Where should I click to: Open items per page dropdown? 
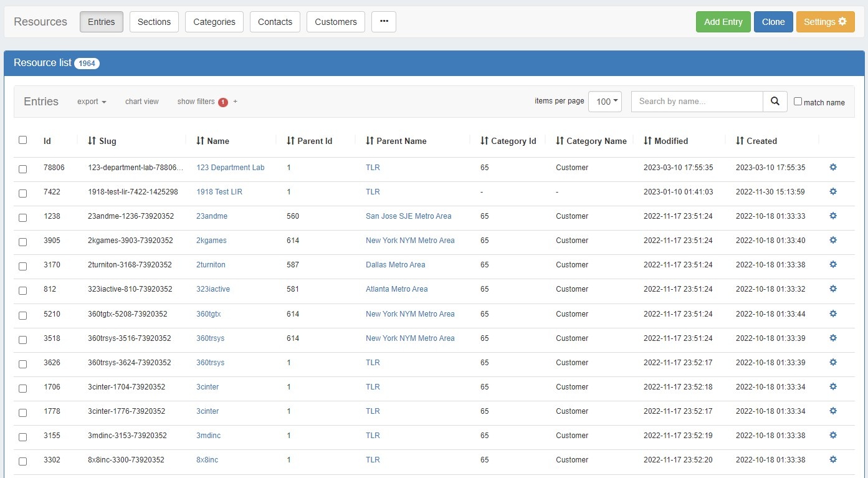(x=604, y=102)
